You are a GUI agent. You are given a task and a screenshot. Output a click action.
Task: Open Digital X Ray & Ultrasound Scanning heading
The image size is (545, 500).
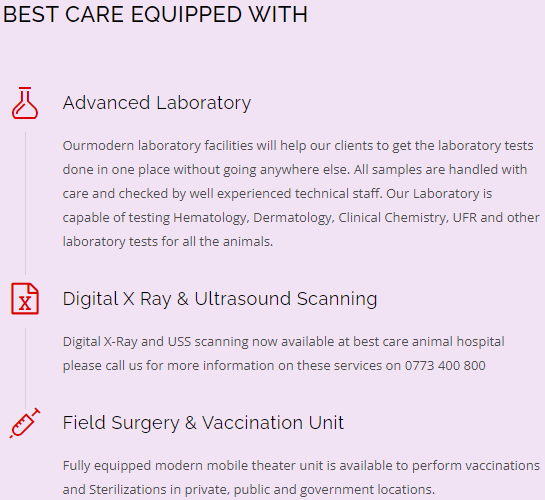(x=220, y=299)
